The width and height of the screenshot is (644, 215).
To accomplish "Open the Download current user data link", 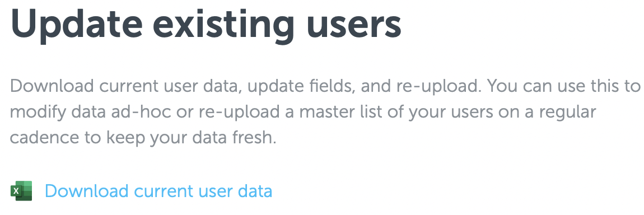I will 158,191.
